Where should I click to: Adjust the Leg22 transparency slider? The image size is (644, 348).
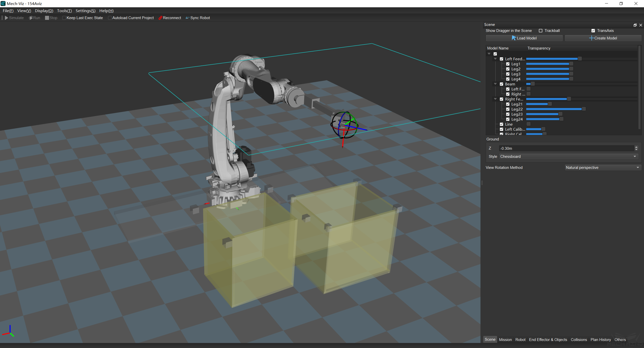pos(584,109)
